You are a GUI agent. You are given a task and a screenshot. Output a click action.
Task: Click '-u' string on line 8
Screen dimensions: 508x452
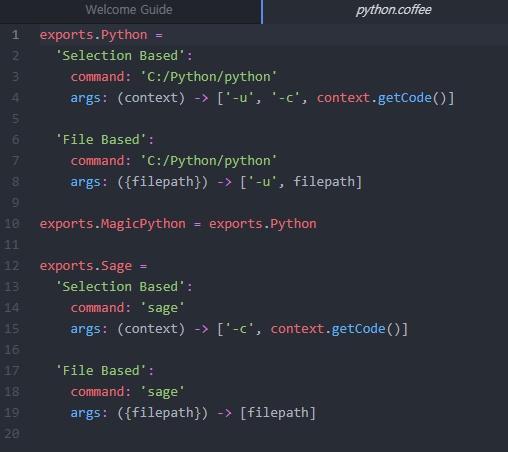click(x=262, y=182)
